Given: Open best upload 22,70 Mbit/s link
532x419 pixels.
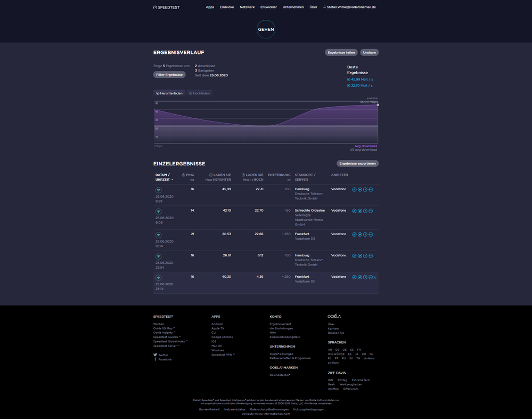Looking at the screenshot, I should (359, 86).
